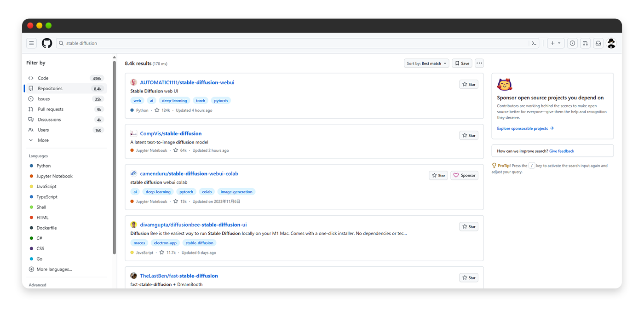This screenshot has height=322, width=644.
Task: Open the Sort by Best match dropdown
Action: point(426,63)
